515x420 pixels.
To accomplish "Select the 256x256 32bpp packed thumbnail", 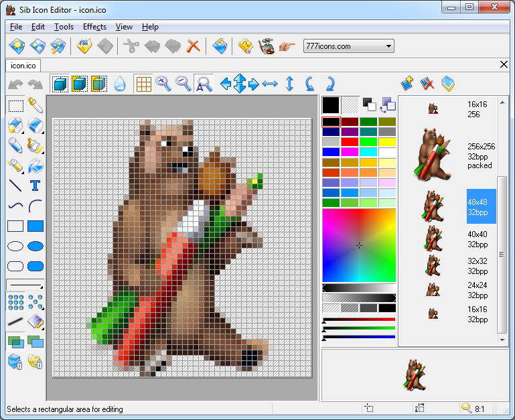I will click(x=429, y=156).
